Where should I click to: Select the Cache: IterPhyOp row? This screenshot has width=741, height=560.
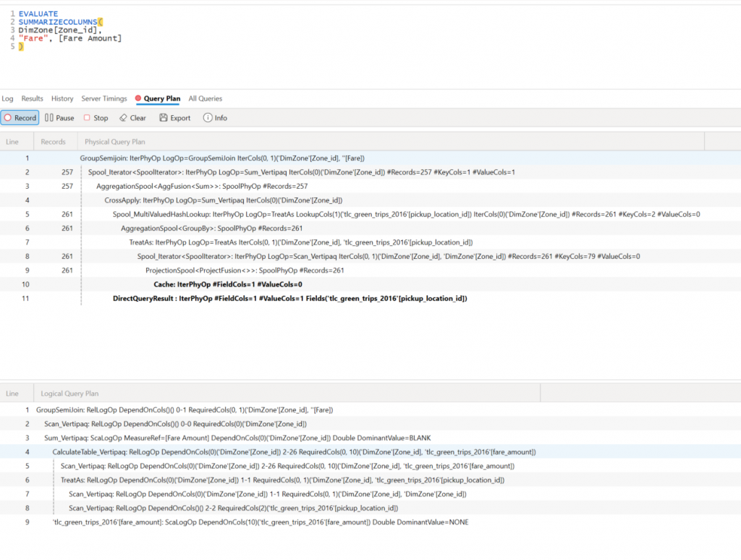tap(228, 284)
